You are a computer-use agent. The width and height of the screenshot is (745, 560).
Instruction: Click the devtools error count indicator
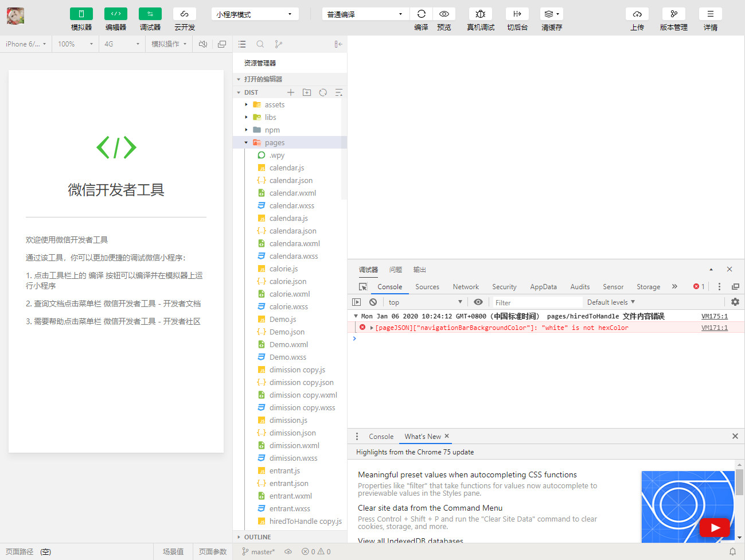(x=699, y=286)
